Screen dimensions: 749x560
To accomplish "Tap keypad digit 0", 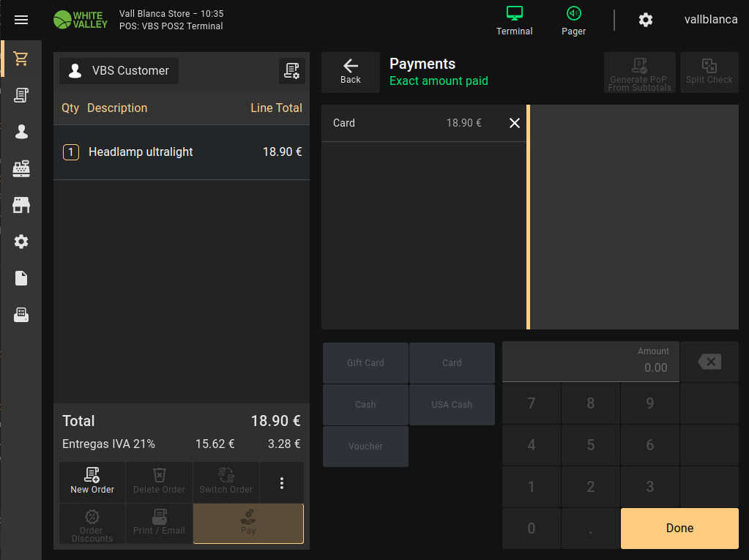I will click(x=531, y=529).
